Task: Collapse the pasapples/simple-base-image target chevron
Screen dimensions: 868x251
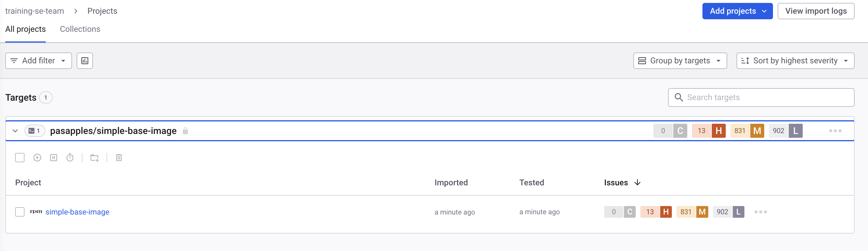Action: [15, 131]
